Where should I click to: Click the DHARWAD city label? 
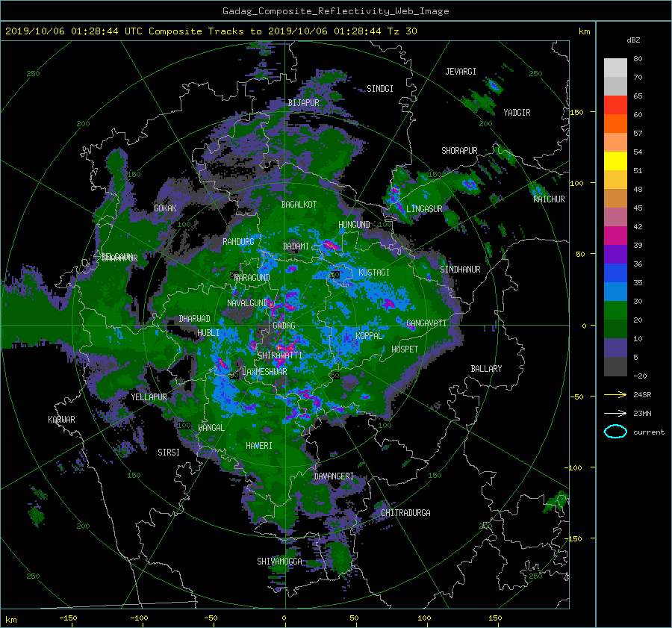coord(194,319)
